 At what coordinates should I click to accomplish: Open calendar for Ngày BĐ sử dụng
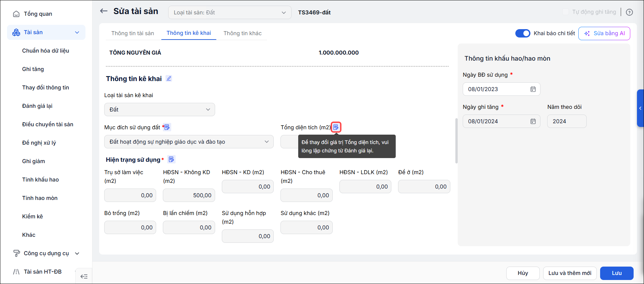coord(533,89)
